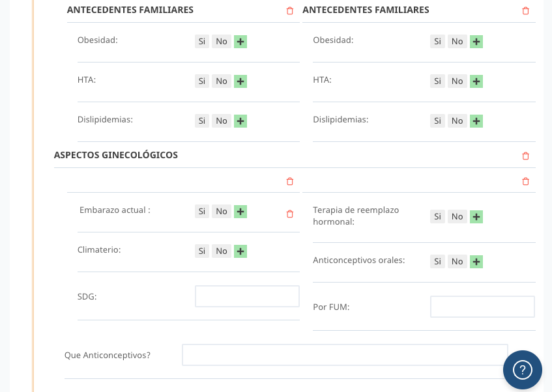552x392 pixels.
Task: Remove left unnamed gynecological column block
Action: click(x=290, y=181)
